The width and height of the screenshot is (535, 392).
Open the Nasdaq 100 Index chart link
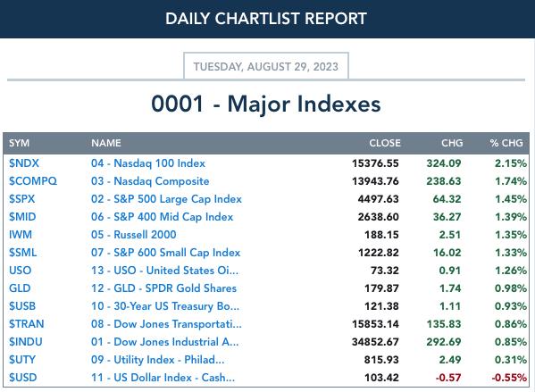tap(148, 163)
